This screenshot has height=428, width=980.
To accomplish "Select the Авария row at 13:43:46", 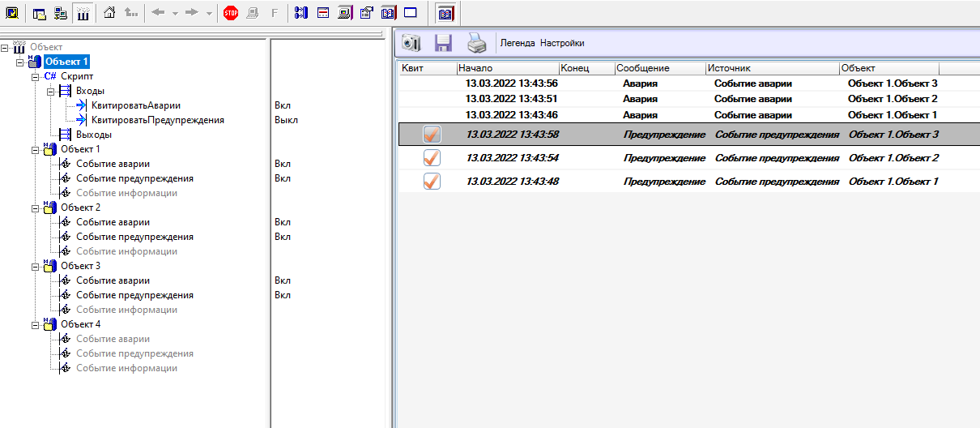I will point(689,115).
